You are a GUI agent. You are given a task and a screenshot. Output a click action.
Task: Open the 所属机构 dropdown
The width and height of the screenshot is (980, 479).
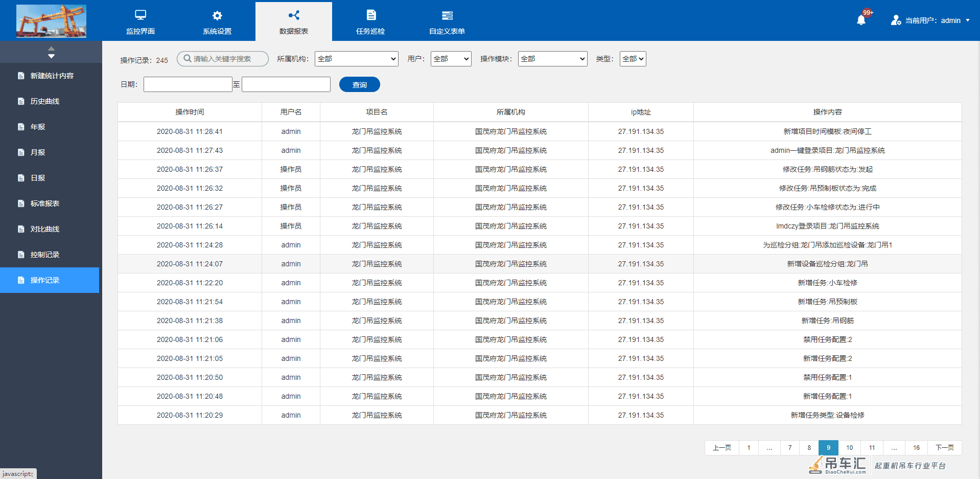pos(357,59)
